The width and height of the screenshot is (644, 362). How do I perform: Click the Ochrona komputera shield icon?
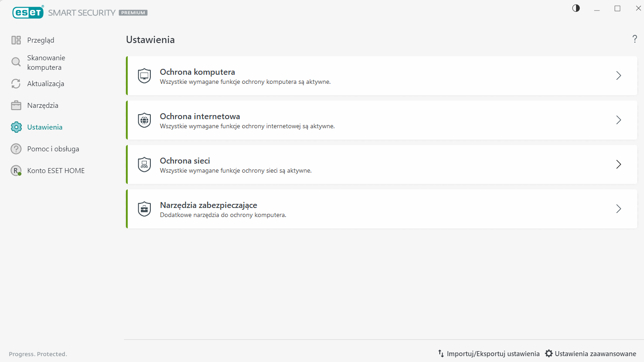click(144, 76)
